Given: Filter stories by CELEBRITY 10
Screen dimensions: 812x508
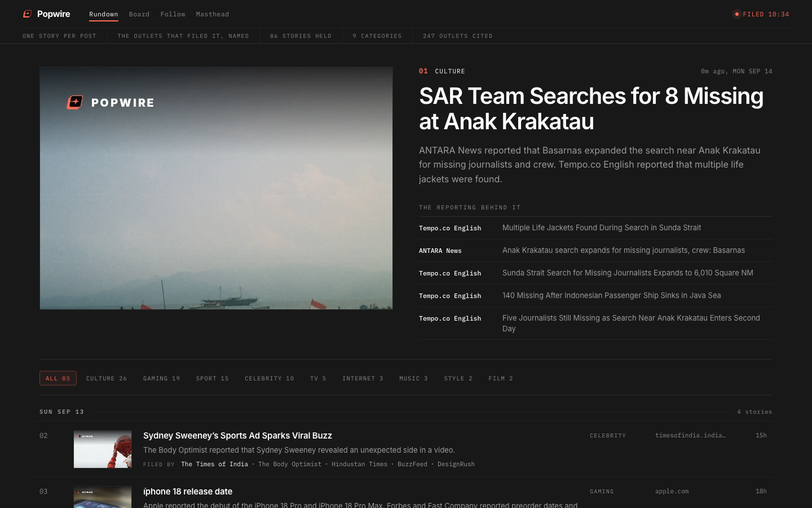Looking at the screenshot, I should [x=270, y=378].
